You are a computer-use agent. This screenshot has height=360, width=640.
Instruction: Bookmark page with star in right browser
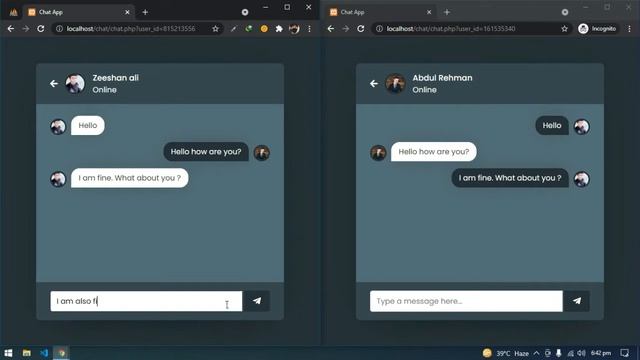[564, 29]
